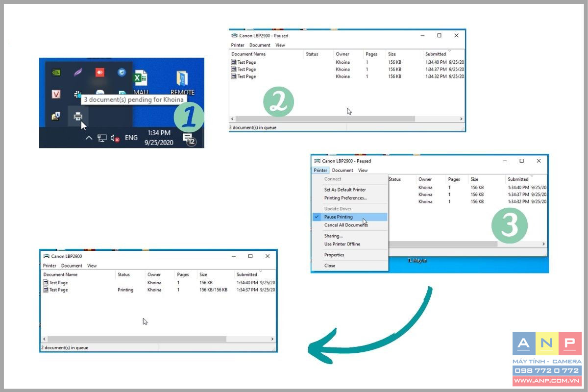This screenshot has width=588, height=392.
Task: Click the 1:34:40 PM document icon in two-document window
Action: [x=46, y=283]
